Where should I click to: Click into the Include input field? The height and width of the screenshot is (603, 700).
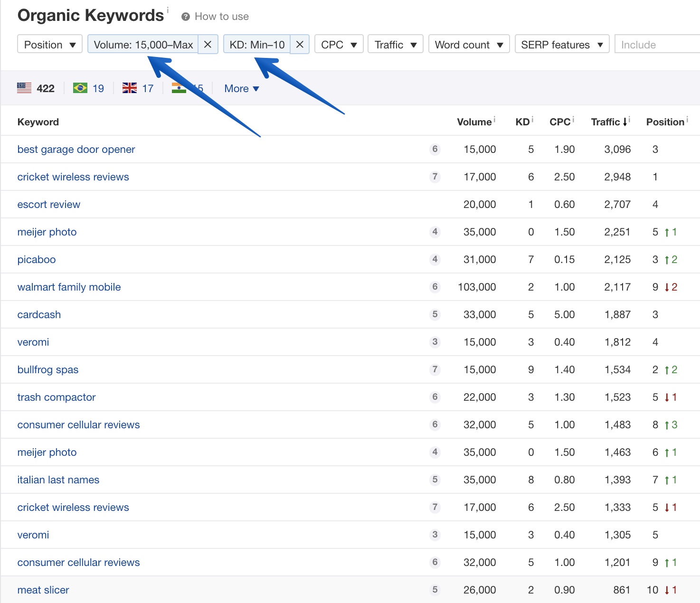tap(657, 44)
